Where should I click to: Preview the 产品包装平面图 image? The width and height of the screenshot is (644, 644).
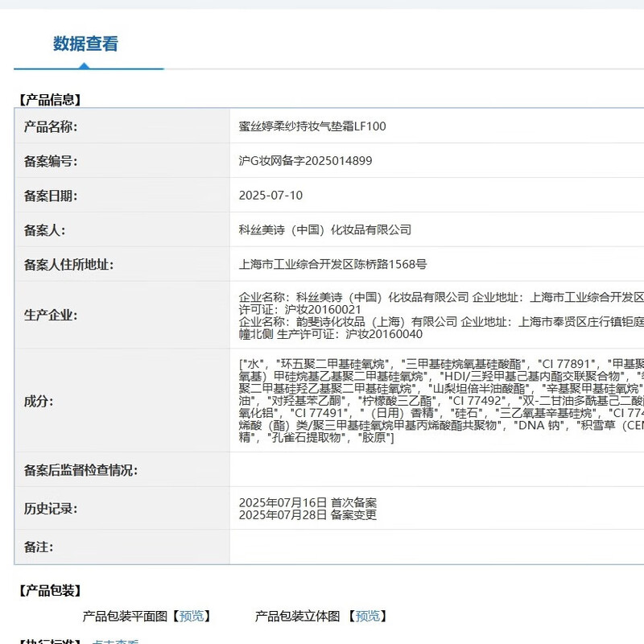(192, 616)
